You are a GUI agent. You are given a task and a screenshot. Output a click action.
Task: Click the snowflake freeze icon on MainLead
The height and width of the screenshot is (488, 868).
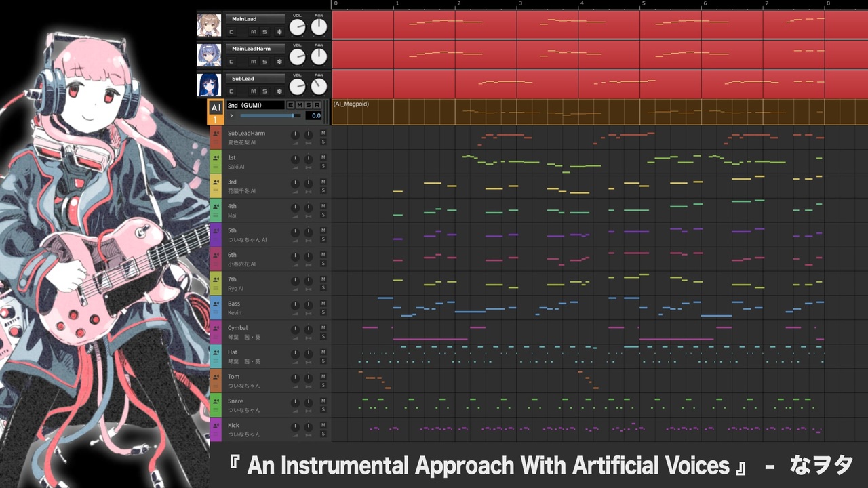point(279,32)
